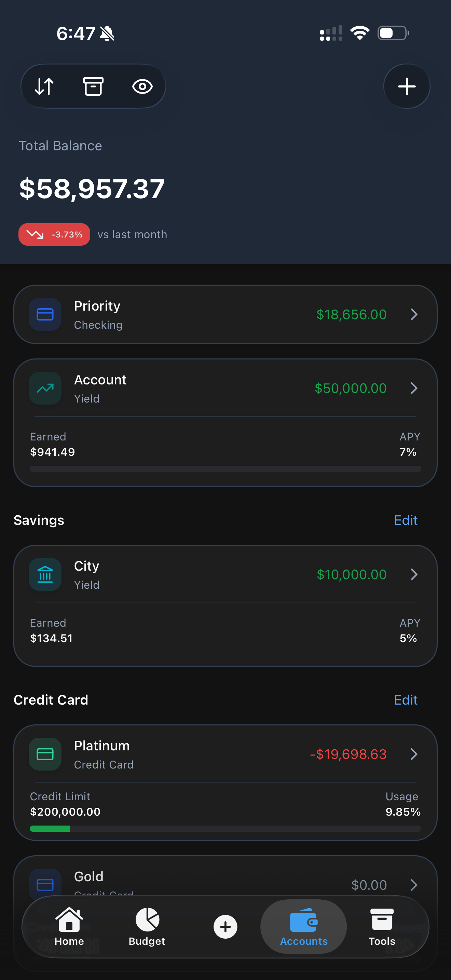Screen dimensions: 451x980
Task: Open Priority account details chevron
Action: pyautogui.click(x=414, y=314)
